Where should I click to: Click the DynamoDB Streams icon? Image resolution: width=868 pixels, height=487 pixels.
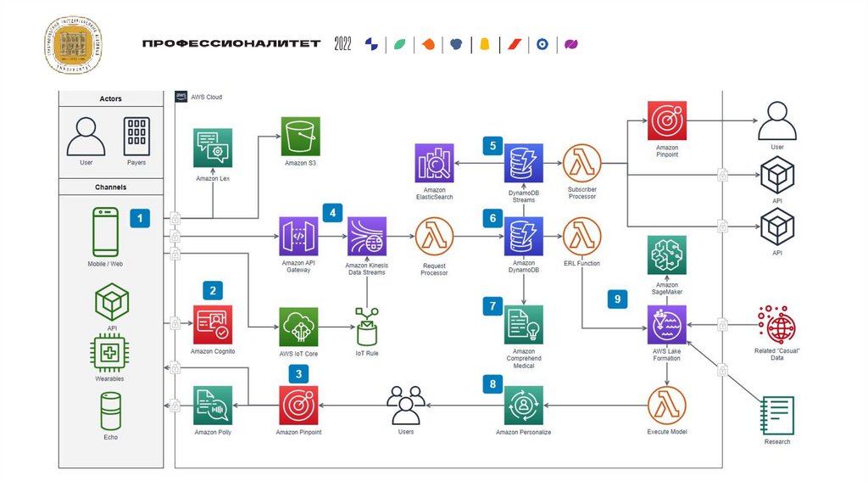(524, 163)
